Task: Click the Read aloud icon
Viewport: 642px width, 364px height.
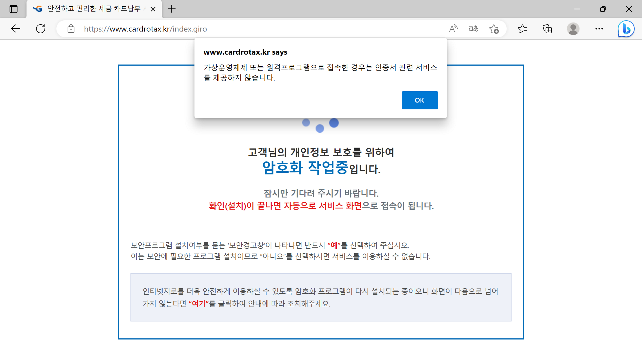Action: coord(453,29)
